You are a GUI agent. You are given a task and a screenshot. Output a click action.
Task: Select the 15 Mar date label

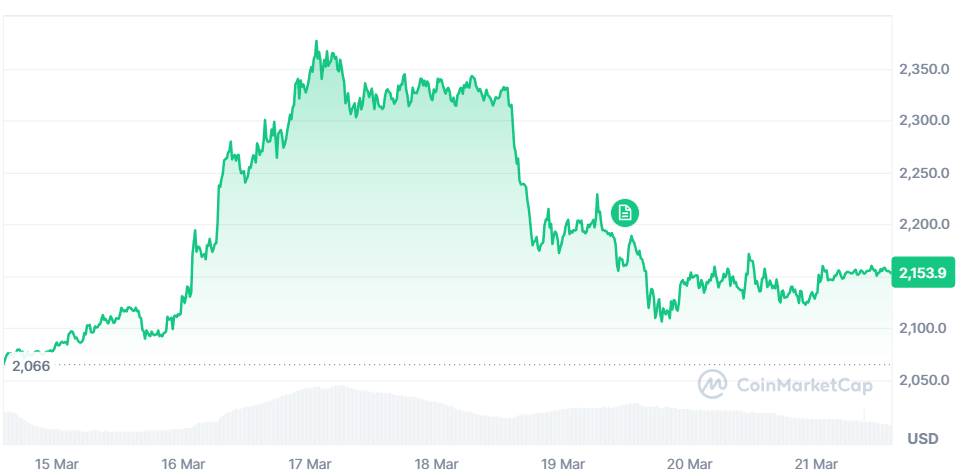click(x=56, y=464)
